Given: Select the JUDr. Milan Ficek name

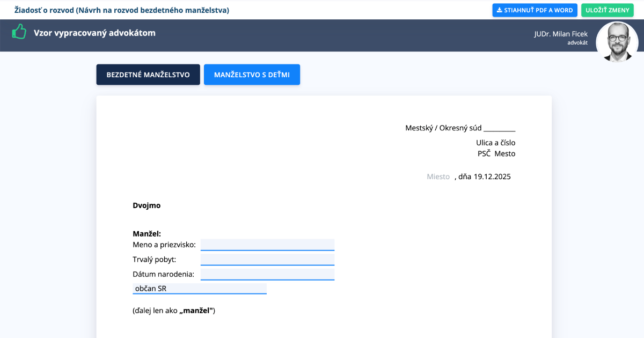Looking at the screenshot, I should pyautogui.click(x=560, y=34).
